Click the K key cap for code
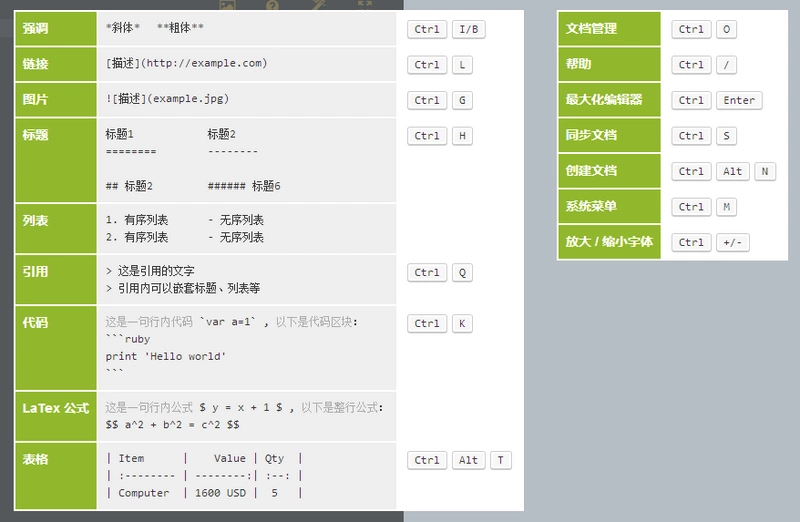 click(x=462, y=324)
